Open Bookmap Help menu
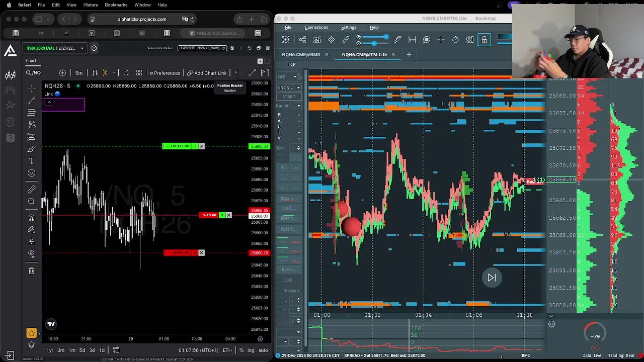This screenshot has height=362, width=644. [x=374, y=28]
